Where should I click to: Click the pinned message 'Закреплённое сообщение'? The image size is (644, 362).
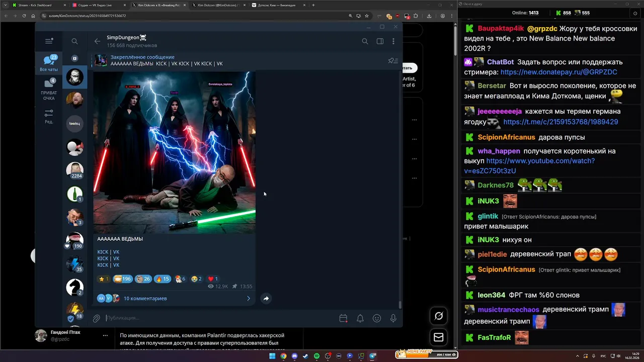click(x=142, y=57)
